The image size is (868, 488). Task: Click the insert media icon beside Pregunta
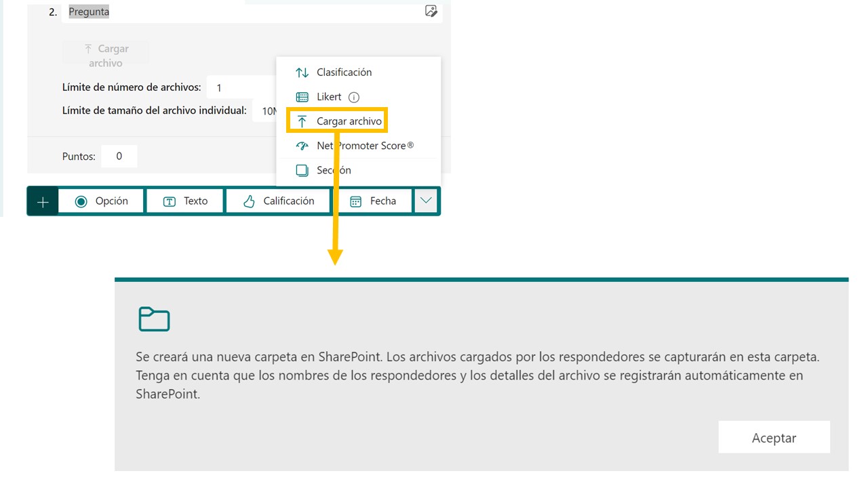click(431, 11)
